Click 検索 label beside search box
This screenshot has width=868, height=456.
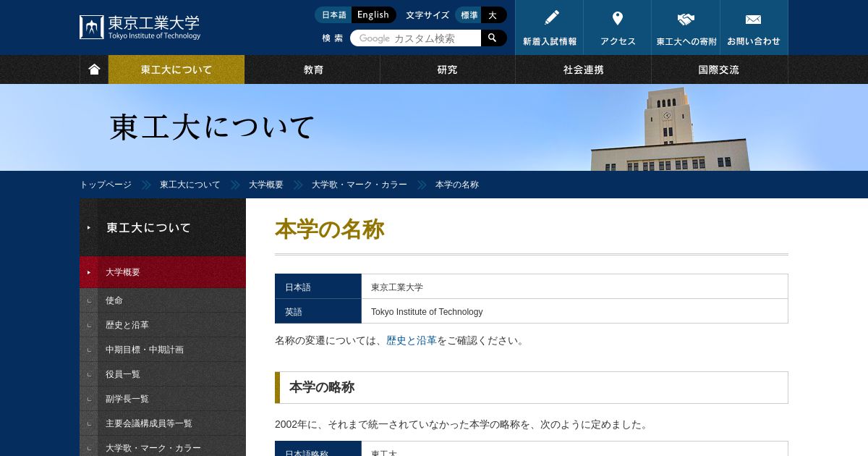(333, 38)
